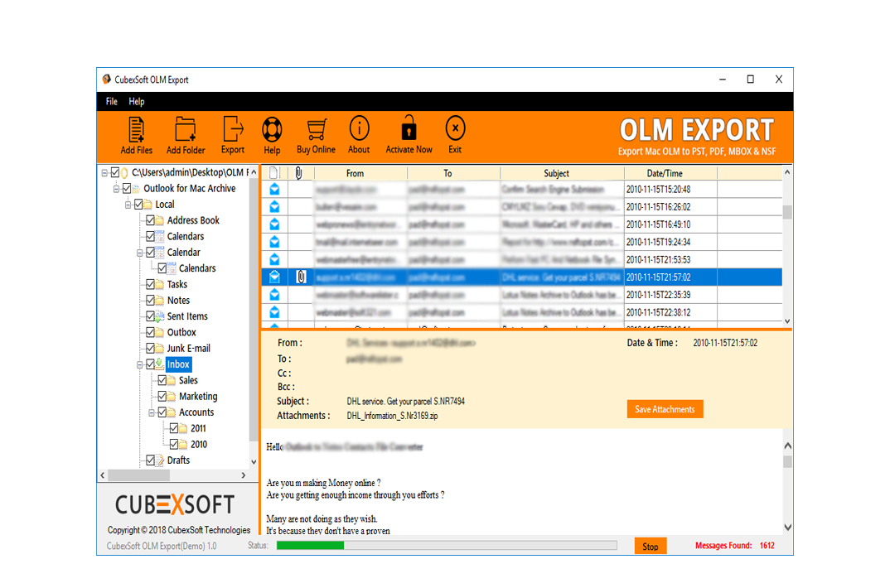Uncheck the Marketing folder checkbox
Image resolution: width=890 pixels, height=588 pixels.
point(162,396)
